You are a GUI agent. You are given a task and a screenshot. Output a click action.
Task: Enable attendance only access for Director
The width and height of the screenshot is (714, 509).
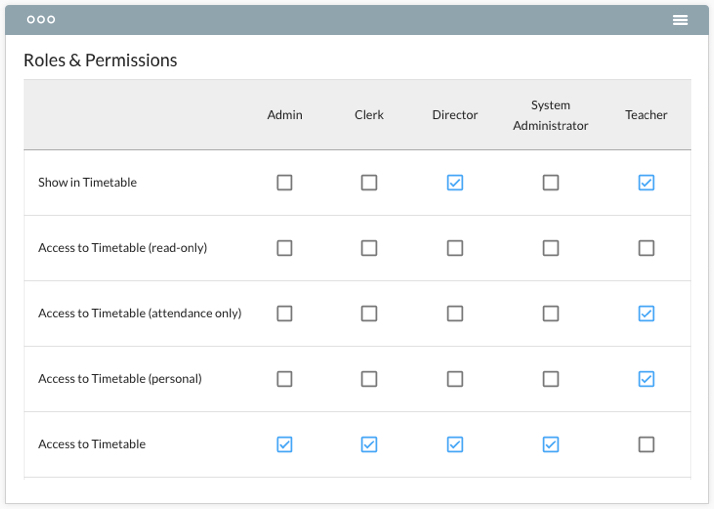click(455, 313)
